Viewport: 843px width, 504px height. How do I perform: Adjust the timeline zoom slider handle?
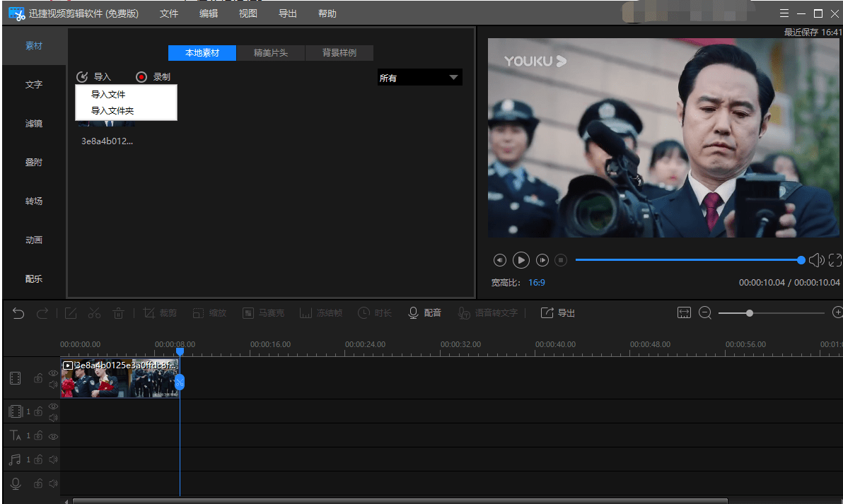tap(750, 312)
